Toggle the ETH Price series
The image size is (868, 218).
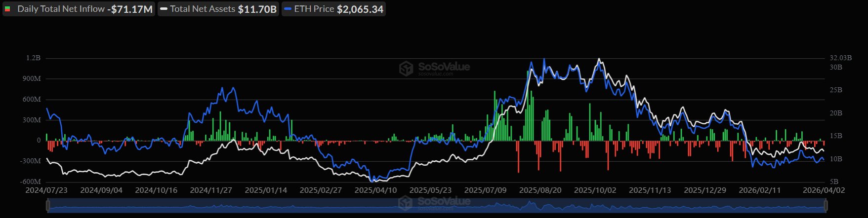click(314, 9)
